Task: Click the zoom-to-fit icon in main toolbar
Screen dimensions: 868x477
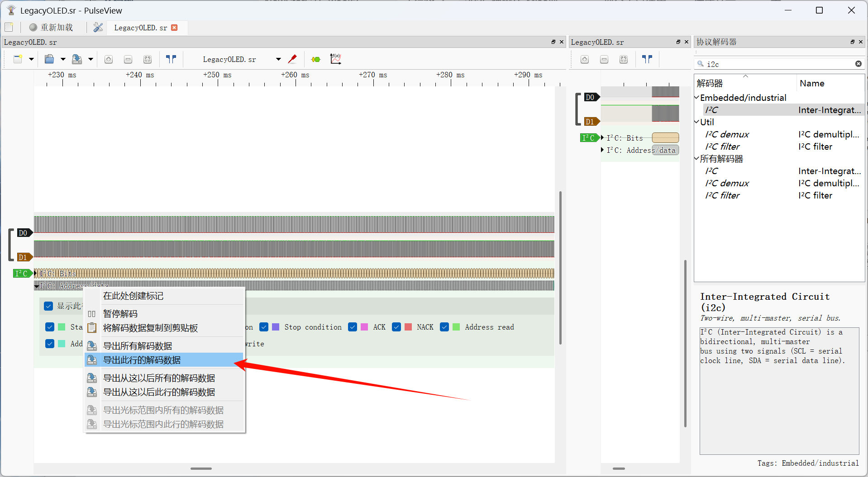Action: pyautogui.click(x=148, y=59)
